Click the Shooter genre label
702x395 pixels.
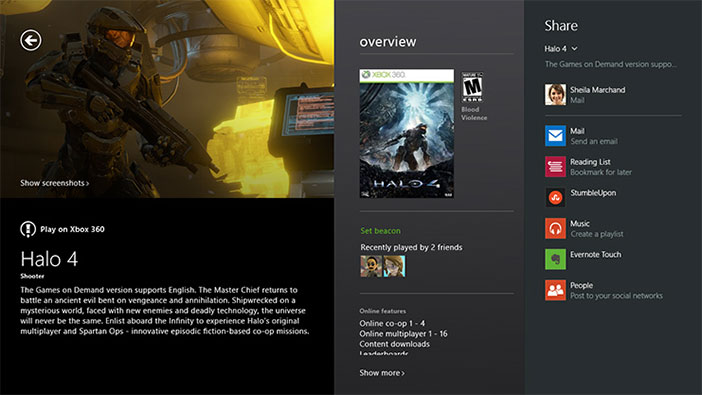32,276
